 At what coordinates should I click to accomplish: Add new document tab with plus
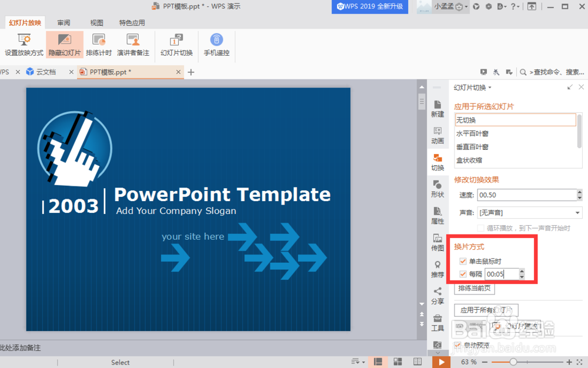pos(191,72)
